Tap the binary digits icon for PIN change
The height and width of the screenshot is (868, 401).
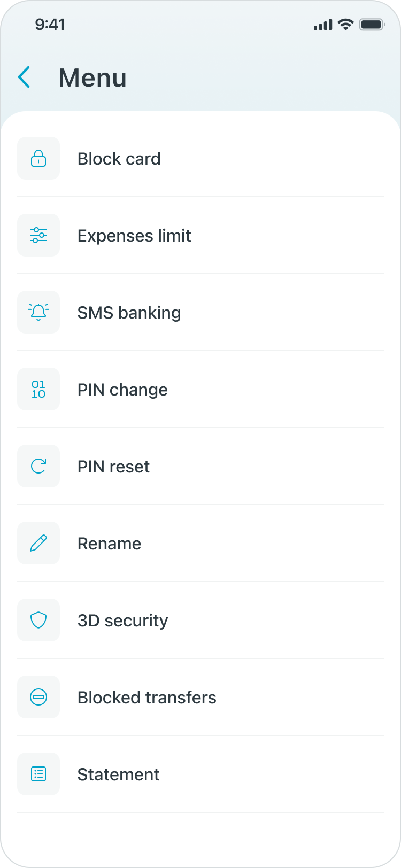[38, 390]
